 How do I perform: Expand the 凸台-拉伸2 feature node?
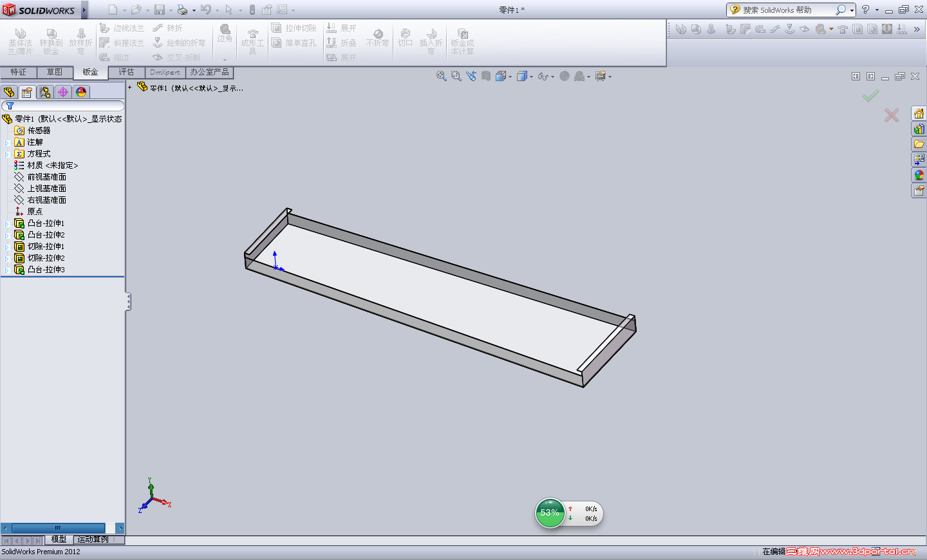(x=7, y=235)
